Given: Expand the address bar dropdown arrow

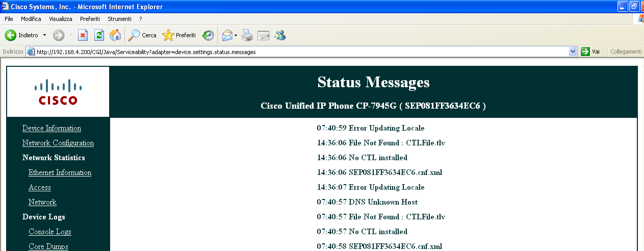Looking at the screenshot, I should 573,52.
